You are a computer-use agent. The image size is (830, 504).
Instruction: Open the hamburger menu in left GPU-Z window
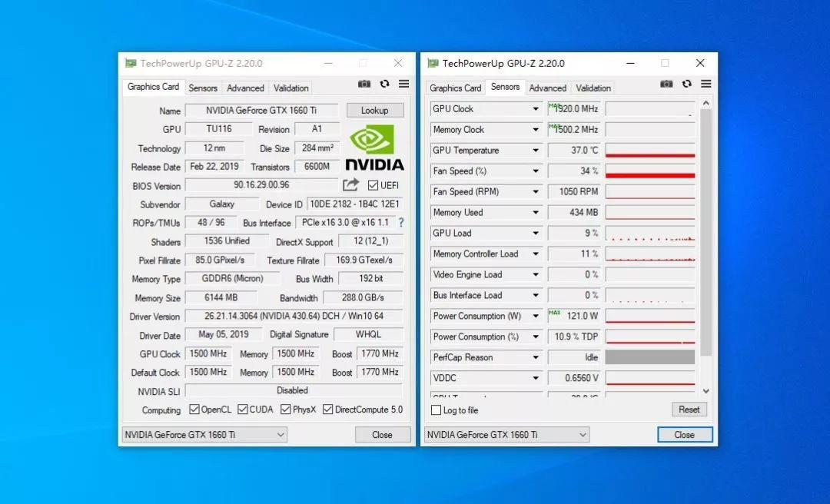pyautogui.click(x=404, y=84)
